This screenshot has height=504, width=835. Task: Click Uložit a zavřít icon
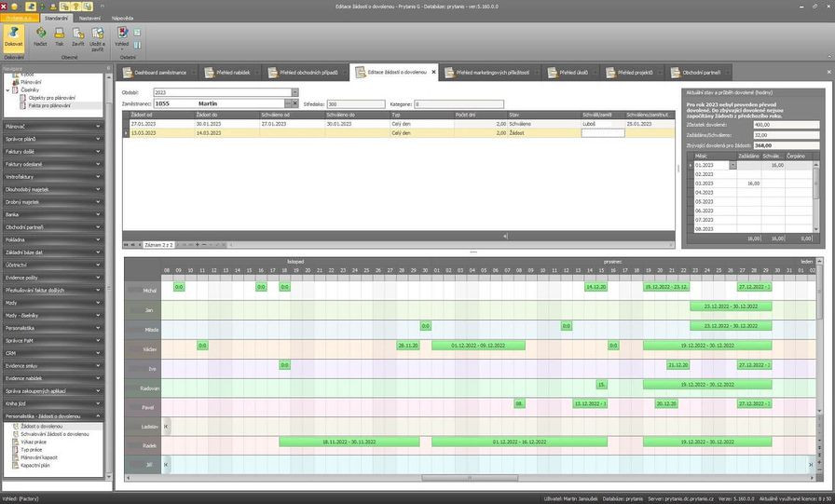click(97, 37)
